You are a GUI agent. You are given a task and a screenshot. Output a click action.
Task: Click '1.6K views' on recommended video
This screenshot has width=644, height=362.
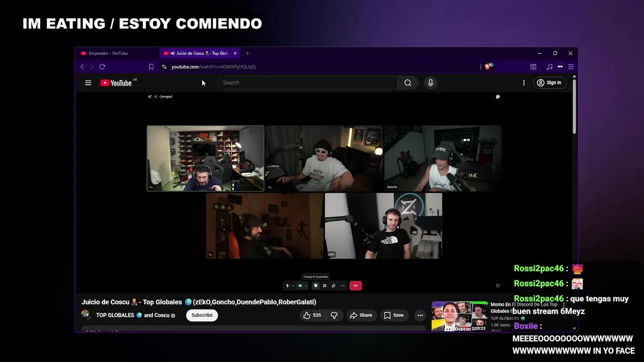coord(500,325)
